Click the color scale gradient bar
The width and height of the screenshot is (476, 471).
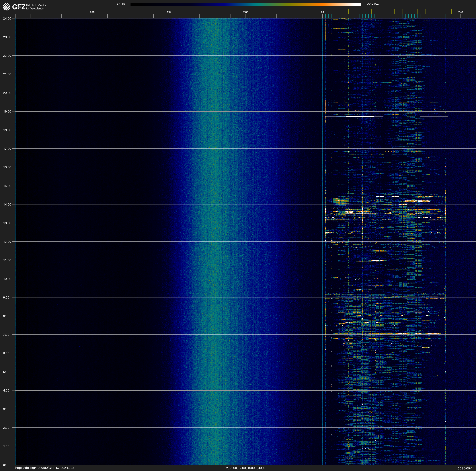(245, 4)
